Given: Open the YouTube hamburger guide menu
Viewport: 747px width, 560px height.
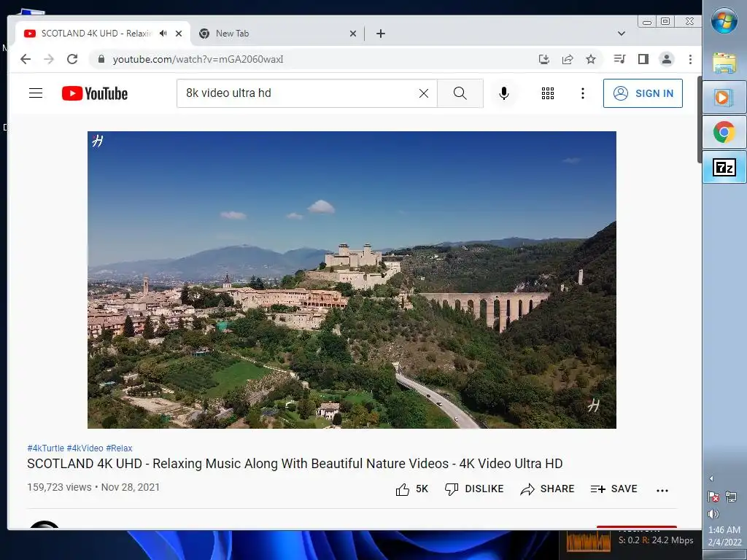Looking at the screenshot, I should coord(36,93).
